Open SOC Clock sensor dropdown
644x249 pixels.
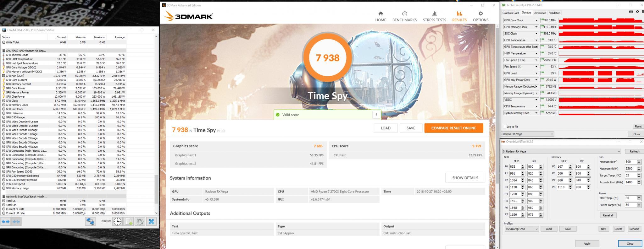(536, 34)
